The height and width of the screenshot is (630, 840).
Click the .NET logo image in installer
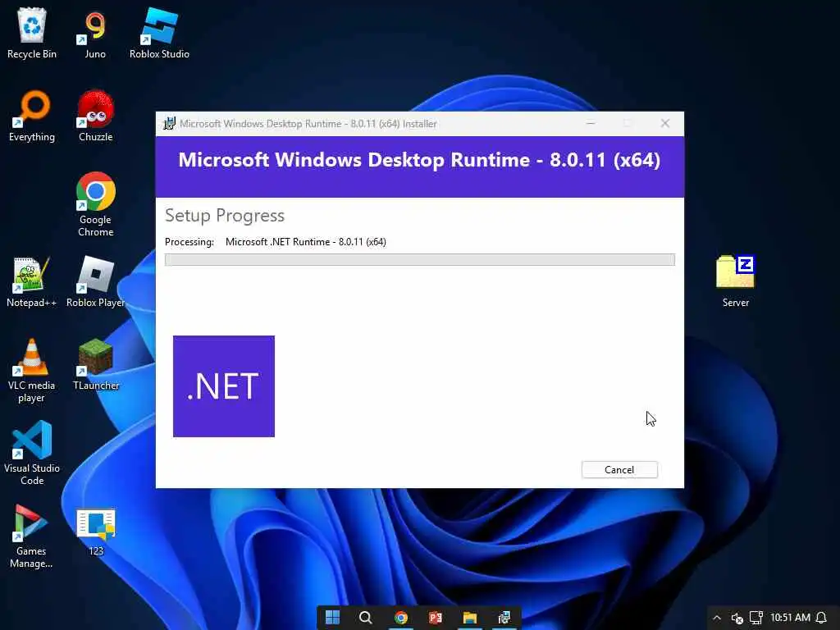(224, 386)
